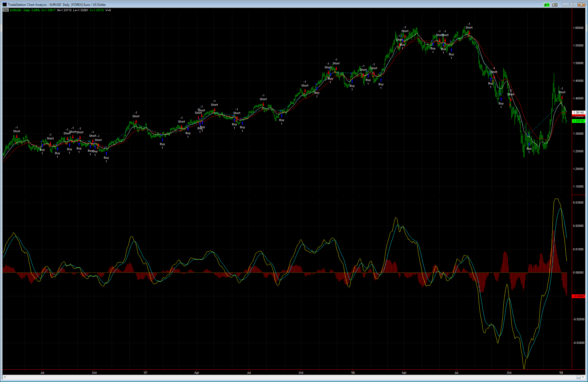
Task: Click the blue Buy arrow just right of the '07 label
Action: [162, 140]
